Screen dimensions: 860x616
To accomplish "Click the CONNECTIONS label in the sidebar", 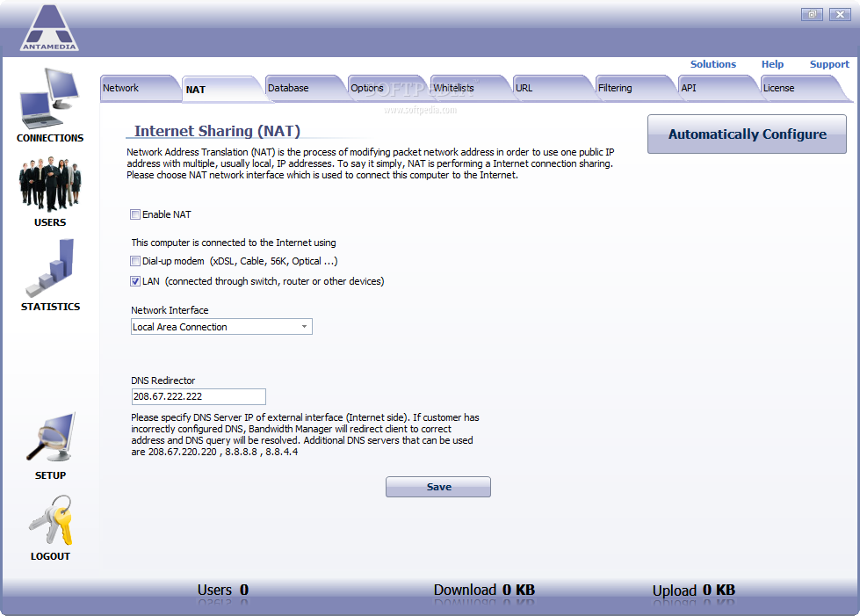I will 50,138.
